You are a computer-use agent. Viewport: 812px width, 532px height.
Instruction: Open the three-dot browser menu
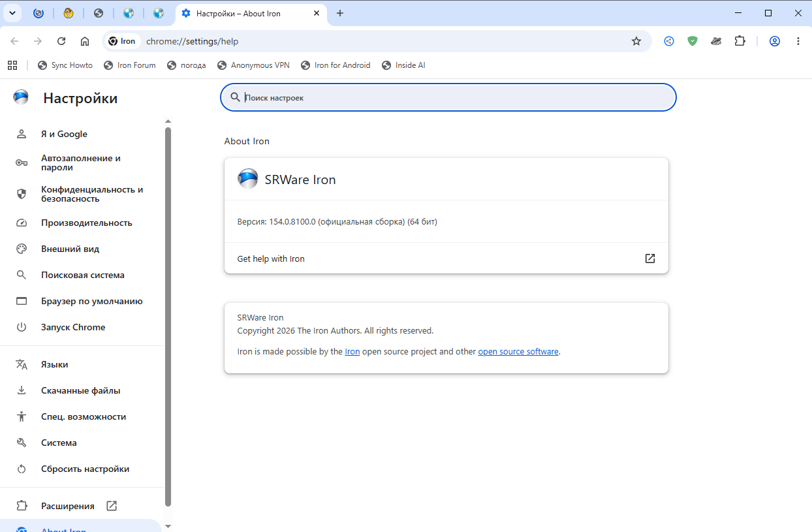pos(798,41)
